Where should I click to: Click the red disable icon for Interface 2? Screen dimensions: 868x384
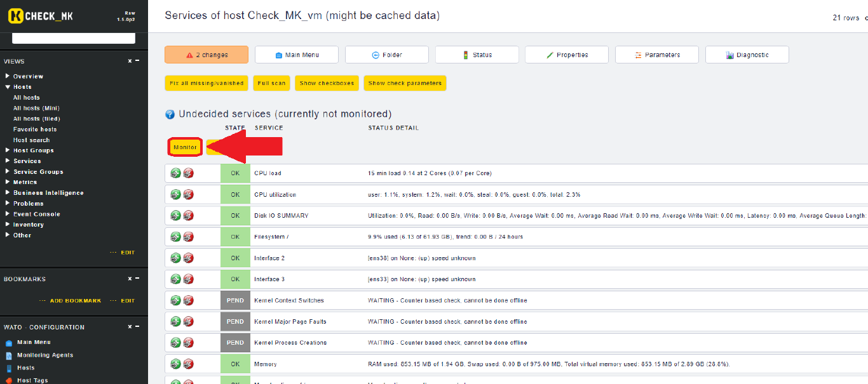(189, 258)
